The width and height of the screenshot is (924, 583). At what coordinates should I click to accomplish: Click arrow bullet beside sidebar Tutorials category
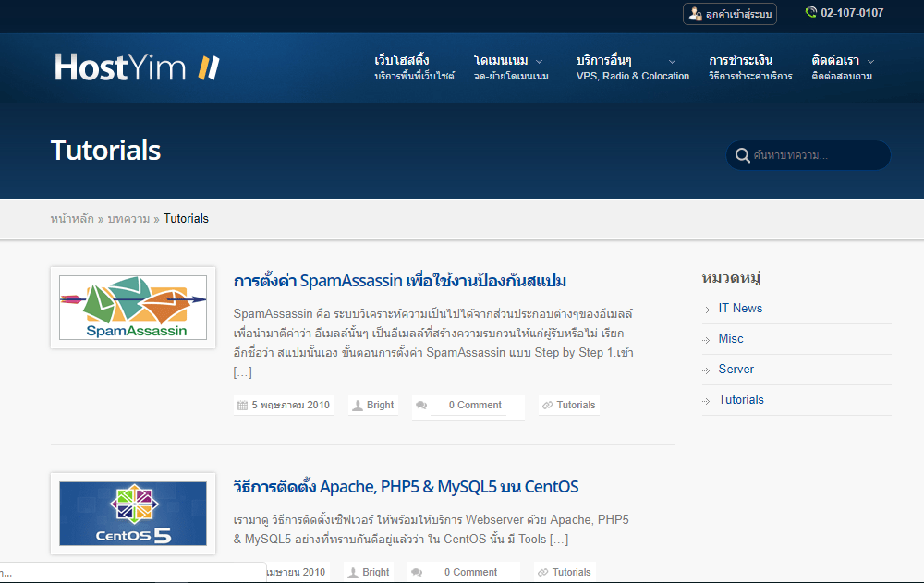point(706,401)
